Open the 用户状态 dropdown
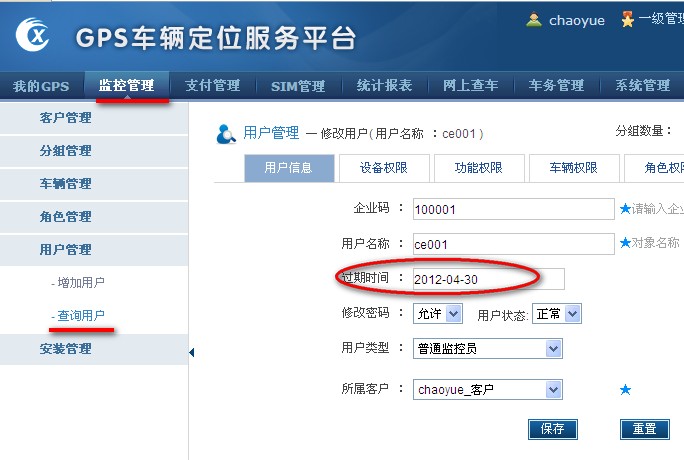Viewport: 684px width, 460px height. 571,314
